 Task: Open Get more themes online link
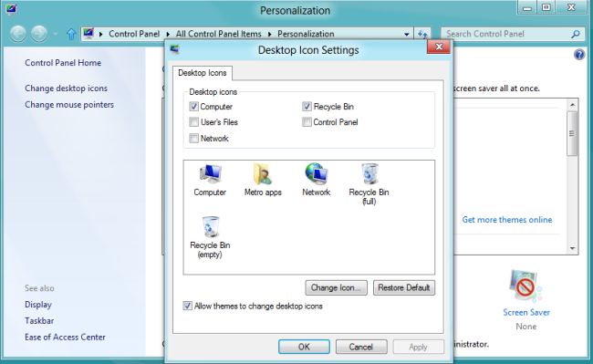click(506, 220)
